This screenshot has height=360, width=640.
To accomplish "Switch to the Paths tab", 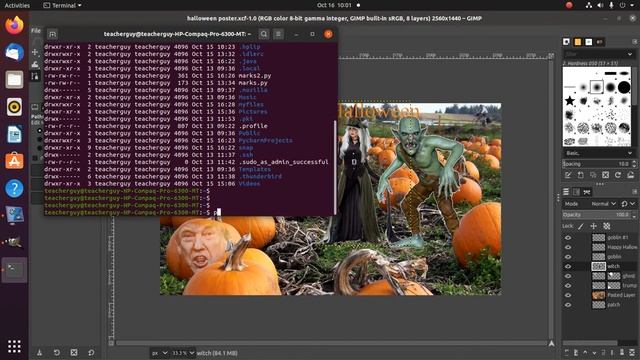I will click(x=587, y=192).
